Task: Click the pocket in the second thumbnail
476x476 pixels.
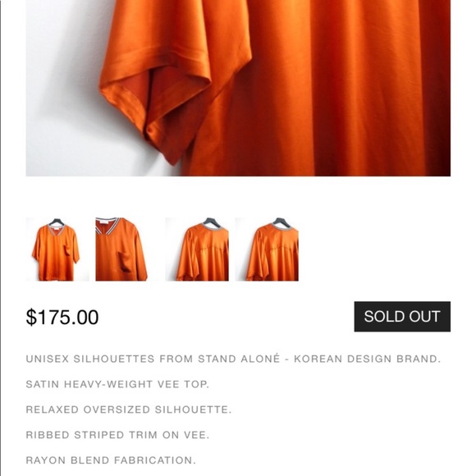Action: click(x=125, y=262)
